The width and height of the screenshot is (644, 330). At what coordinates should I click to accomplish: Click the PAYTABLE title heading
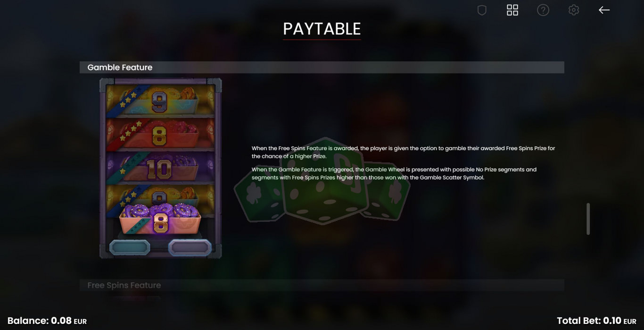(x=322, y=29)
